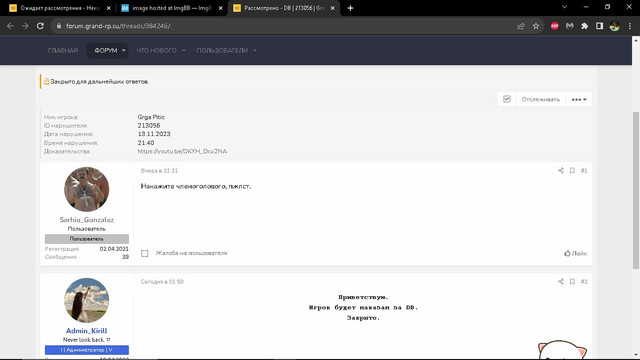Click the Вчера в 21:21 timestamp
Image resolution: width=640 pixels, height=360 pixels.
coord(159,171)
